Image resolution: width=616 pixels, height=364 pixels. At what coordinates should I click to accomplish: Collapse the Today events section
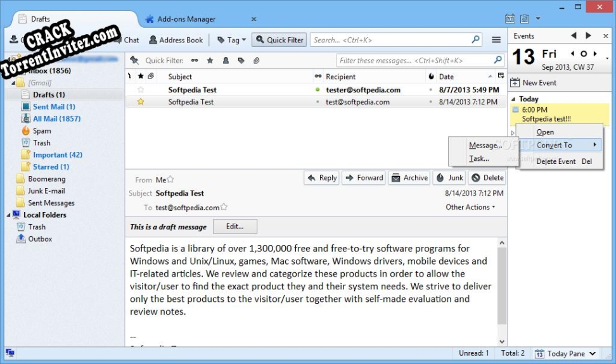[513, 99]
